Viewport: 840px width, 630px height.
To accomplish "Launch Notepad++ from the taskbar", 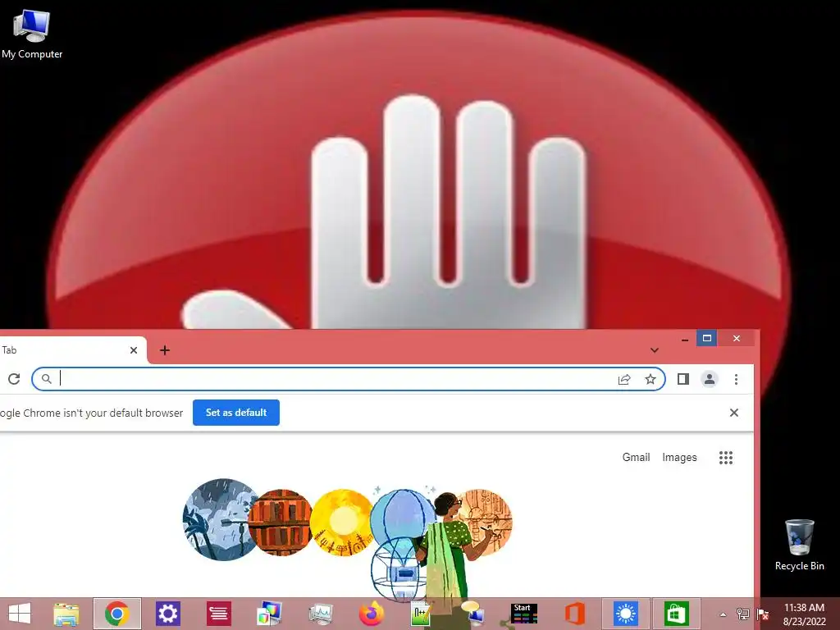I will click(421, 614).
